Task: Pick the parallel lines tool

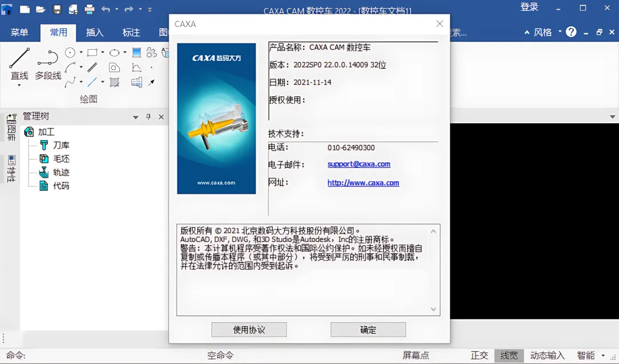Action: (92, 68)
